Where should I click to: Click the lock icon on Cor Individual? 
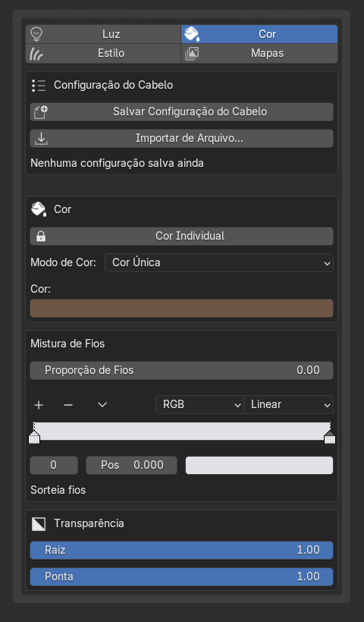[x=41, y=237]
